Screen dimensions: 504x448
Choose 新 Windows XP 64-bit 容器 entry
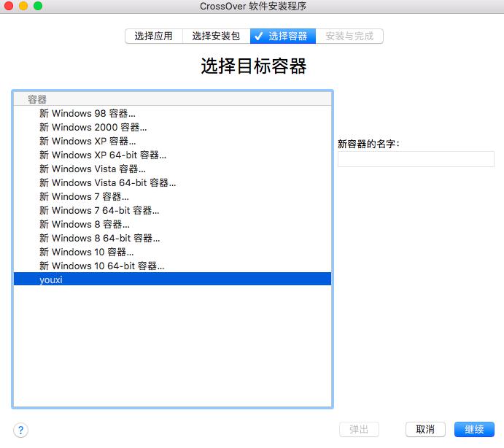(x=172, y=155)
